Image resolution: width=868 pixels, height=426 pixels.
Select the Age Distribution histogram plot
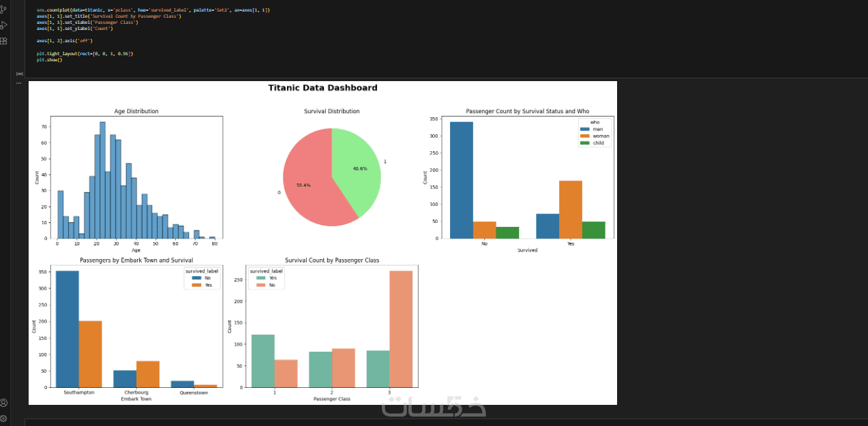(x=136, y=177)
